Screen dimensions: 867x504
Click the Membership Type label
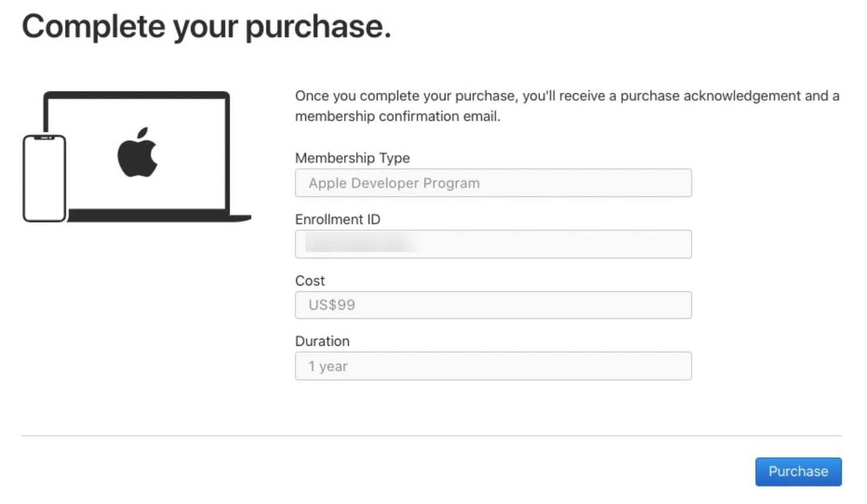pos(352,158)
